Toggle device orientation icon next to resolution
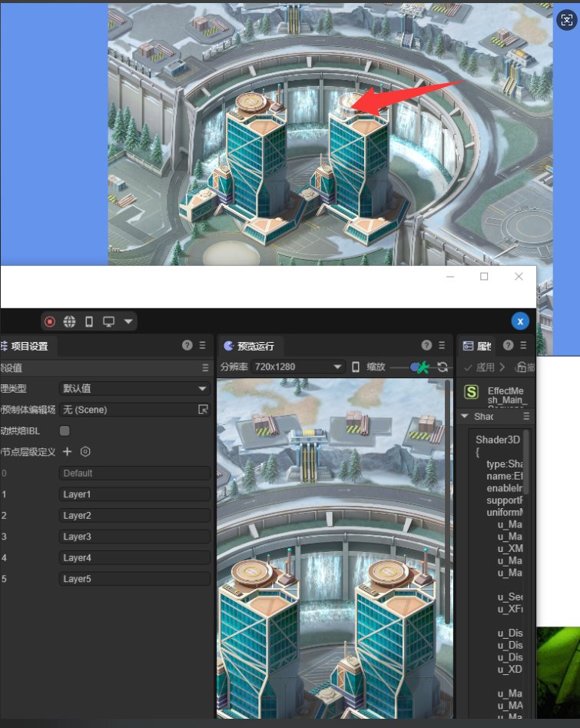This screenshot has height=728, width=580. (x=356, y=367)
